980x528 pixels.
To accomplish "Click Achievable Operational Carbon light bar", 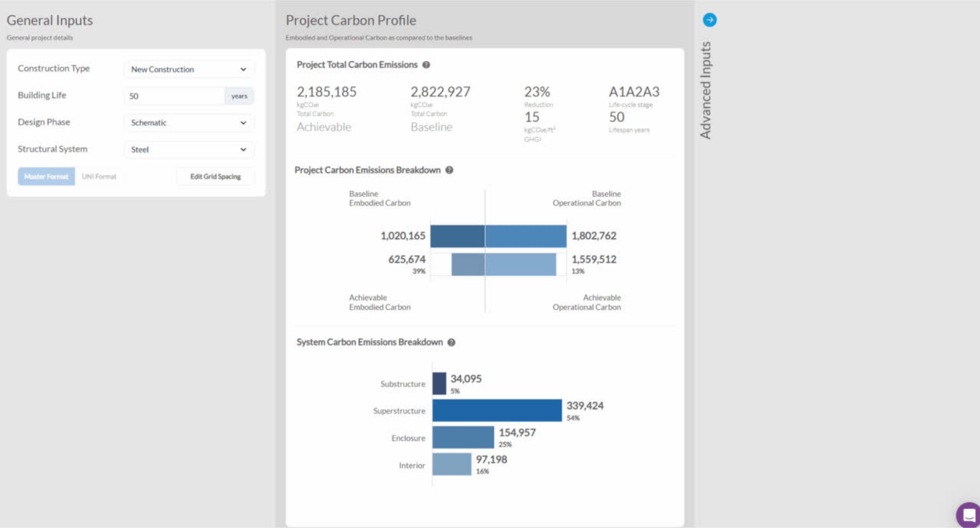I will [520, 265].
